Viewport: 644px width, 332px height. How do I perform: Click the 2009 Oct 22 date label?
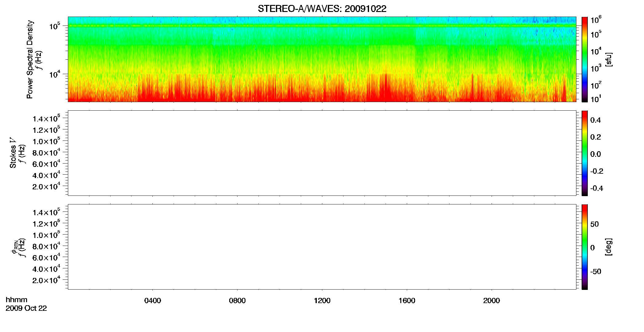click(x=26, y=308)
